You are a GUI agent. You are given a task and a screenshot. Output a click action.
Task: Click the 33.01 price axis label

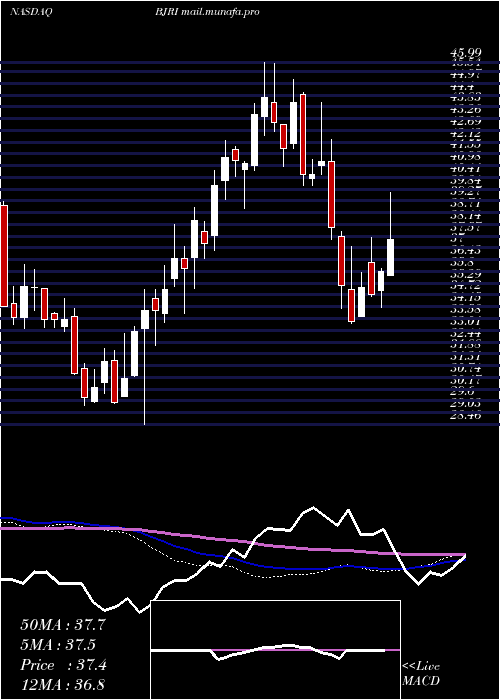tap(465, 322)
